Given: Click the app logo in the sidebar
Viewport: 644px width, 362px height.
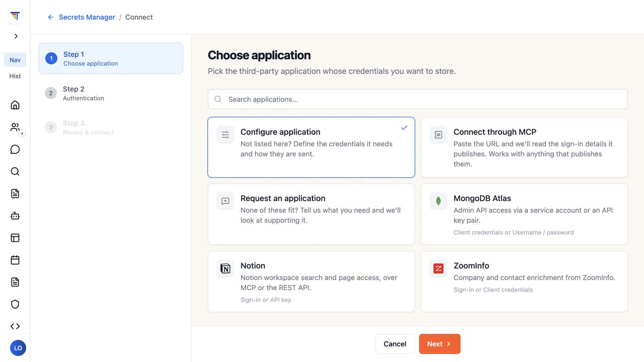Looking at the screenshot, I should (15, 17).
